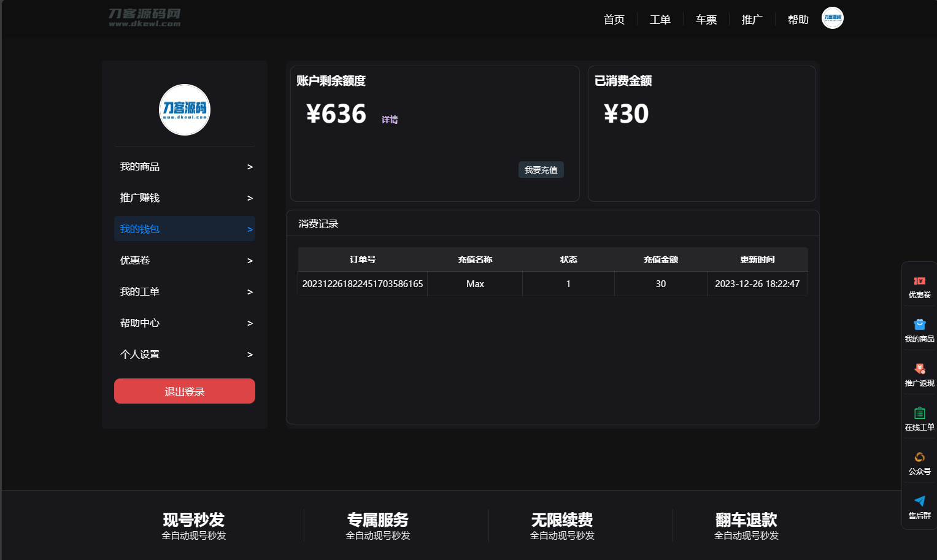The image size is (937, 560).
Task: Select 个人设置 in the left menu
Action: coord(184,354)
